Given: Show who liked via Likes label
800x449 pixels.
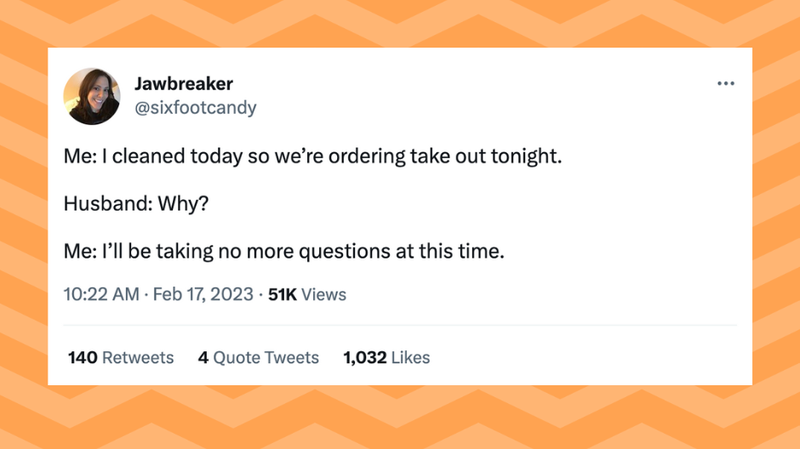Looking at the screenshot, I should [x=411, y=358].
